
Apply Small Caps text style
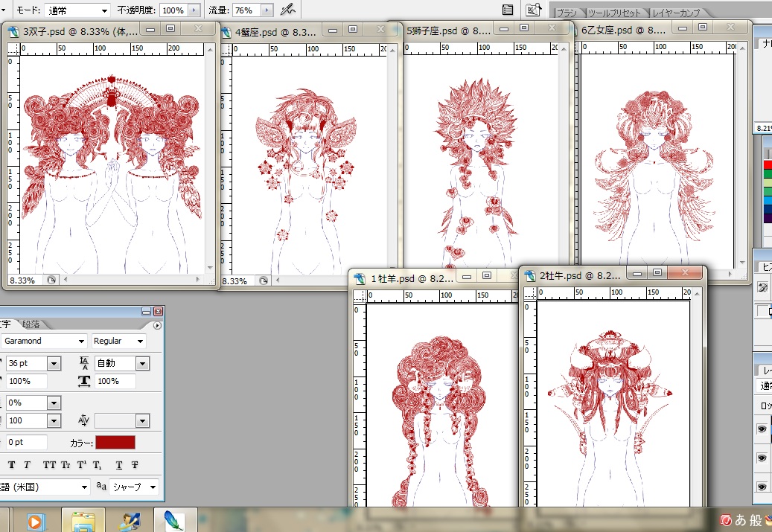(x=66, y=465)
